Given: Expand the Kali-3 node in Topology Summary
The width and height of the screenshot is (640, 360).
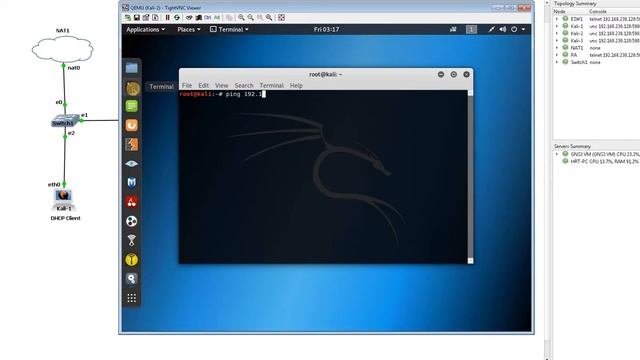Looking at the screenshot, I should pos(556,40).
